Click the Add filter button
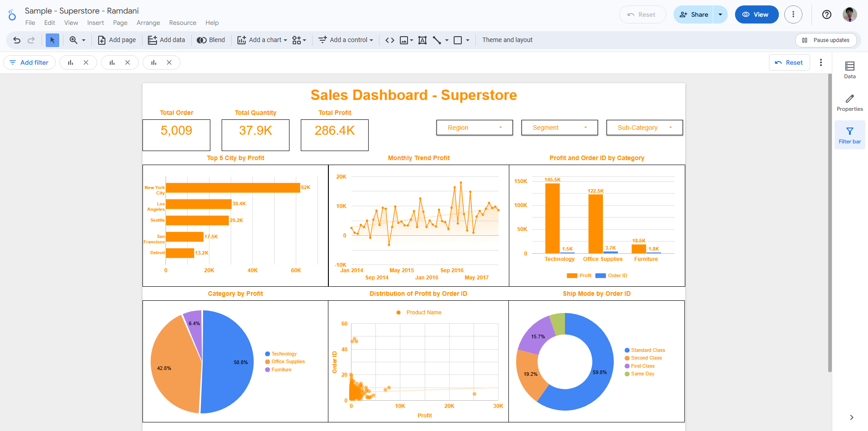Image resolution: width=868 pixels, height=431 pixels. tap(29, 62)
